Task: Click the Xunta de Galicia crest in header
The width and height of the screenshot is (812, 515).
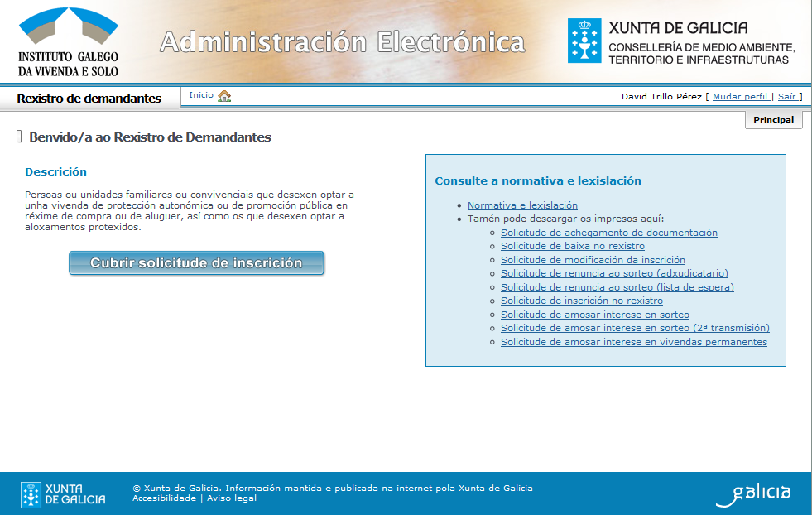Action: tap(584, 41)
